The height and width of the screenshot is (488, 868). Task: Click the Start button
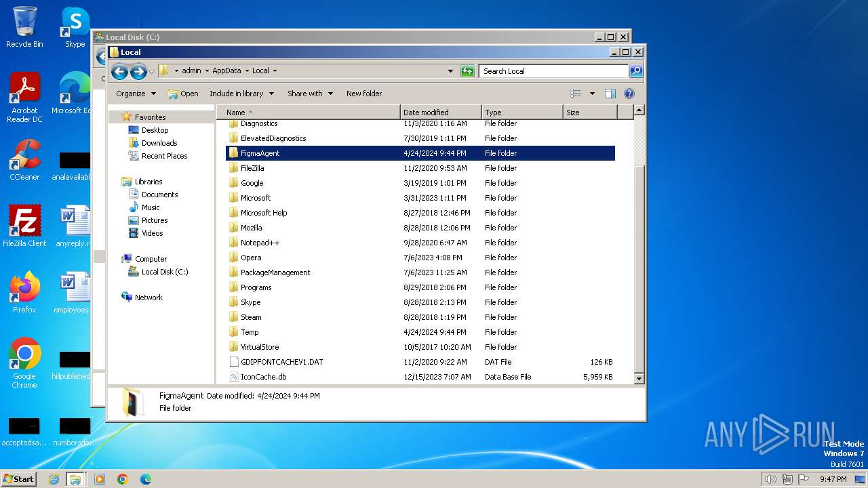point(18,479)
